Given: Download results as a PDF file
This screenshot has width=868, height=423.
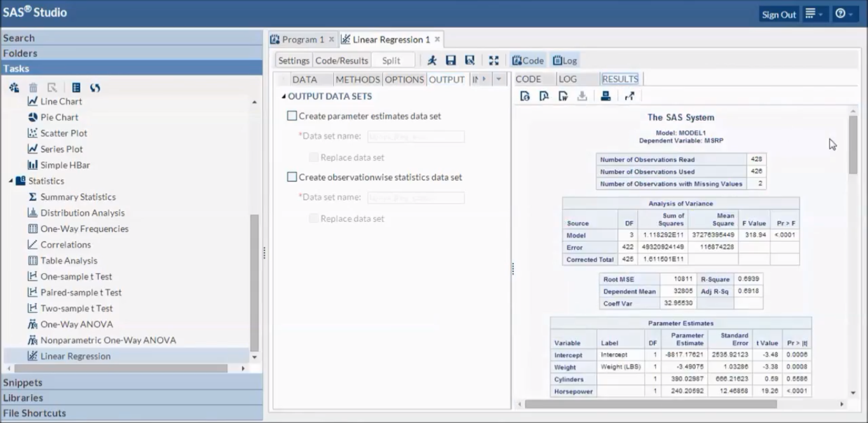Looking at the screenshot, I should 543,96.
